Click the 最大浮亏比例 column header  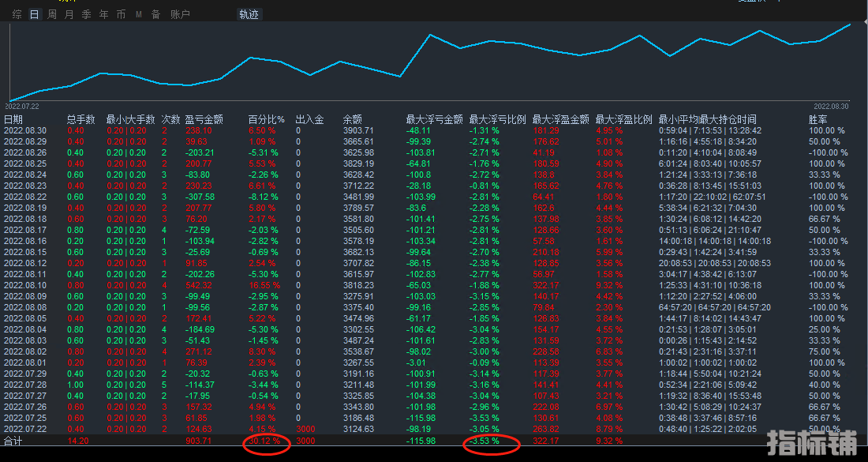[x=498, y=120]
